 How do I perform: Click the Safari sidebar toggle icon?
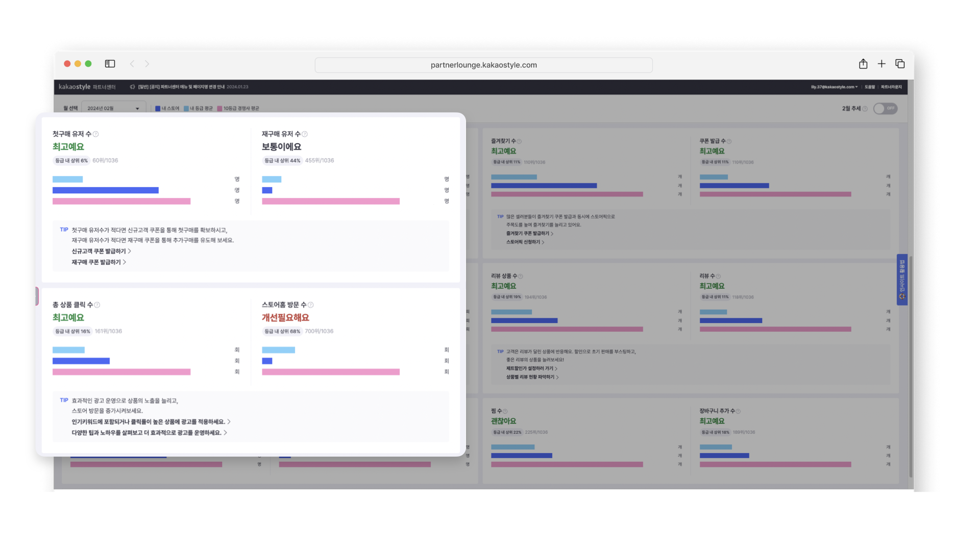click(110, 64)
